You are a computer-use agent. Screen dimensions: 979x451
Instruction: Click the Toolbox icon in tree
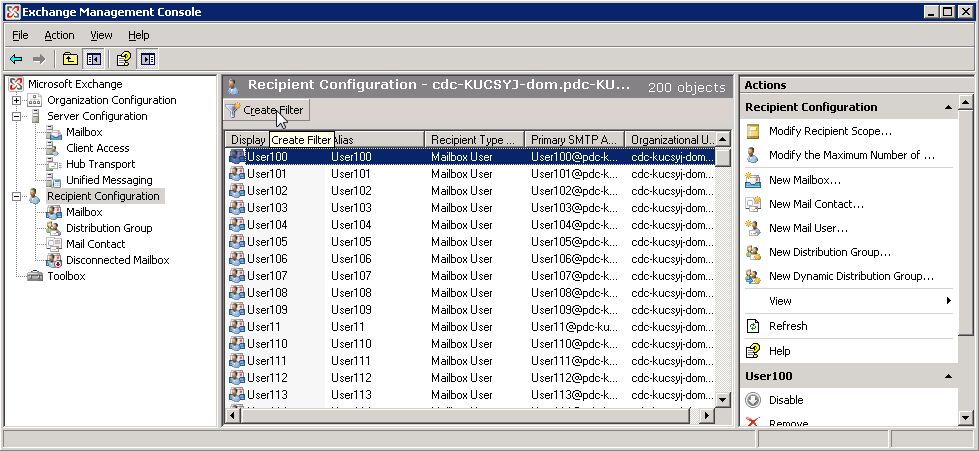coord(35,276)
